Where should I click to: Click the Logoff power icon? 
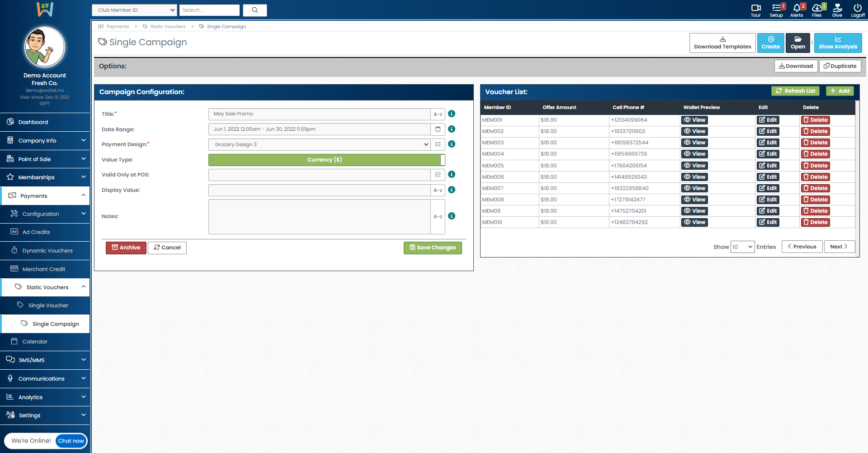(x=858, y=8)
